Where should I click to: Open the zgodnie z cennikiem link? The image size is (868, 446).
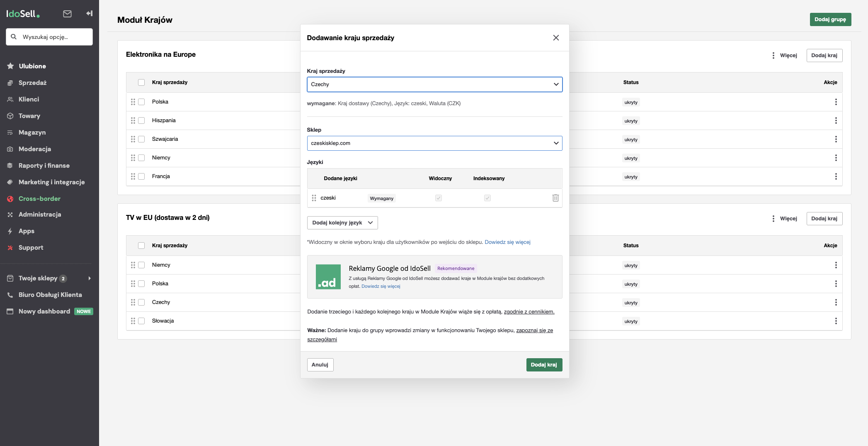click(529, 312)
